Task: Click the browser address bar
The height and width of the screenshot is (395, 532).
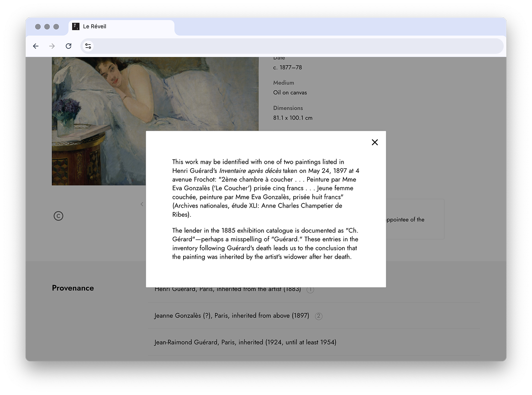Action: pos(292,46)
